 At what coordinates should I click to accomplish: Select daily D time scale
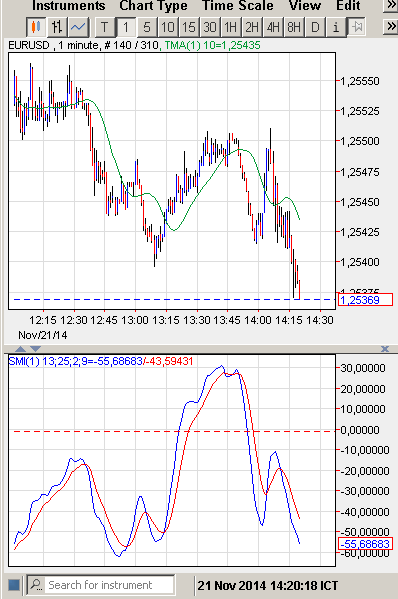(x=315, y=27)
